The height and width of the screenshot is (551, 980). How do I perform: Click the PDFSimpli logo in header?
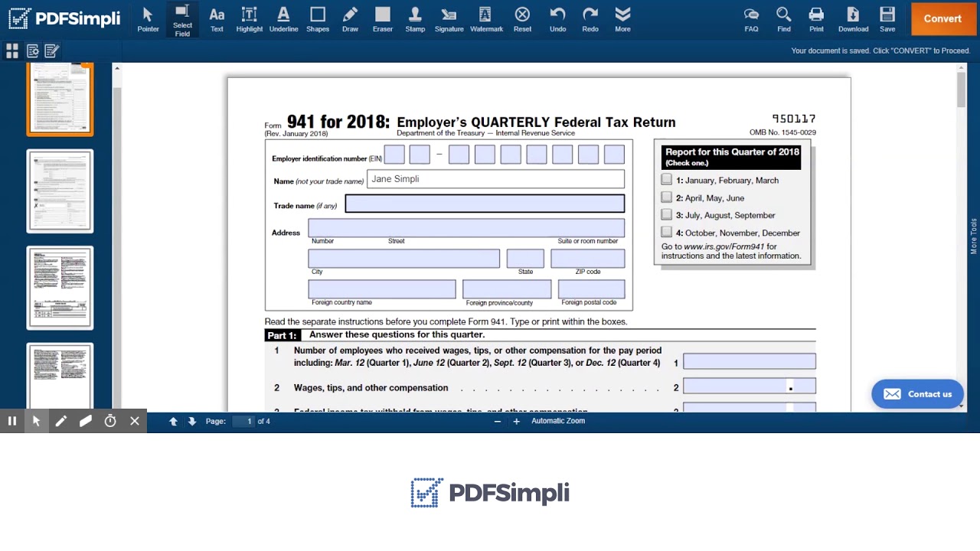(x=64, y=19)
